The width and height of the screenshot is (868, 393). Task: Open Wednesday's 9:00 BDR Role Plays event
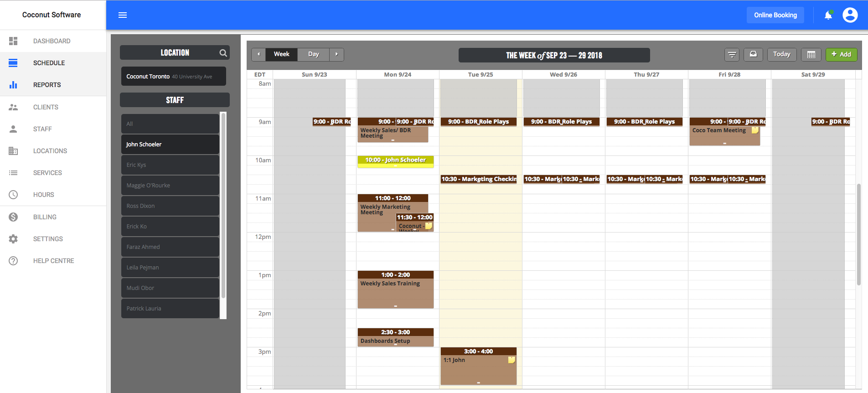click(562, 122)
